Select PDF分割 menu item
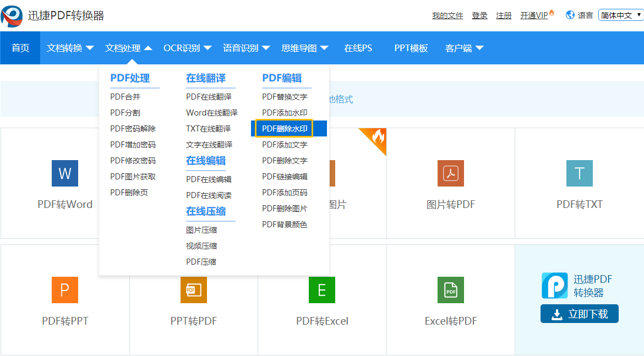The width and height of the screenshot is (644, 356). [x=125, y=112]
